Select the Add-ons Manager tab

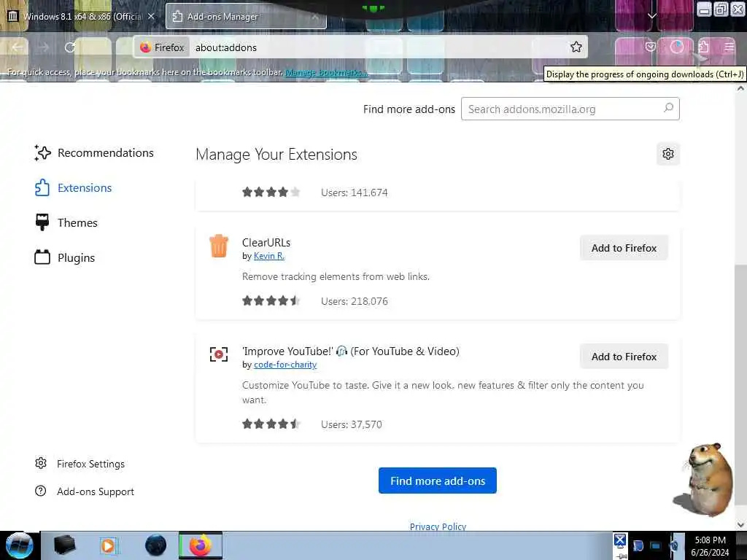click(246, 17)
